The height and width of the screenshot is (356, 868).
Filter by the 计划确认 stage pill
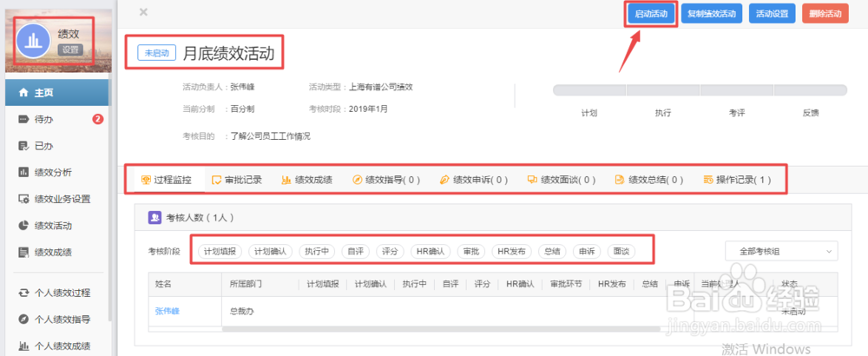270,251
